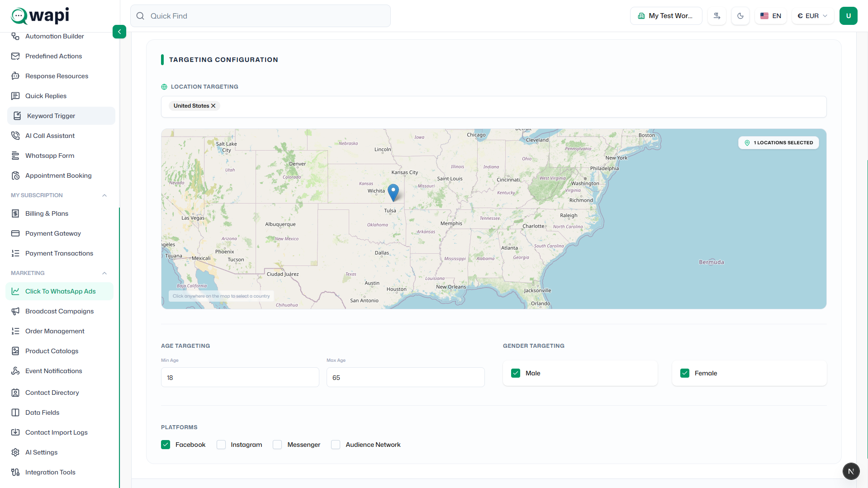
Task: Collapse the sidebar with the green arrow button
Action: [119, 32]
